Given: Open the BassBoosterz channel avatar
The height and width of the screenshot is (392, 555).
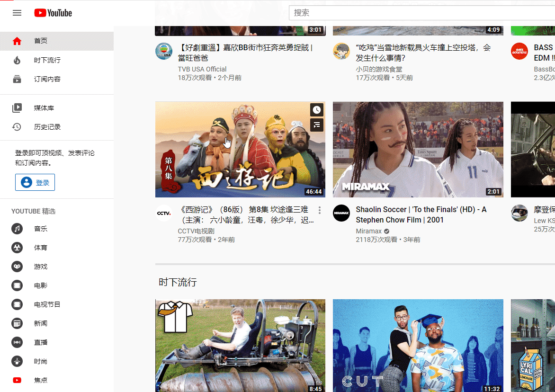Looking at the screenshot, I should pyautogui.click(x=519, y=51).
